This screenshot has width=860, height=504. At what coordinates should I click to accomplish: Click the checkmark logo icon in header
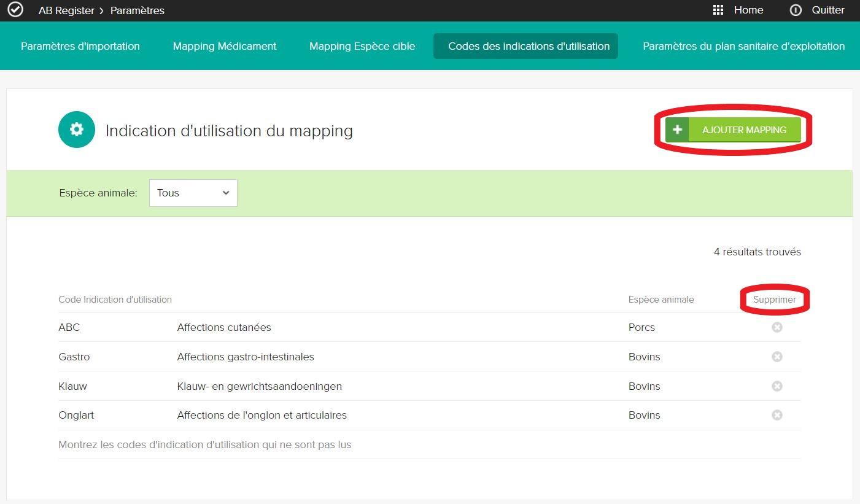[x=15, y=10]
